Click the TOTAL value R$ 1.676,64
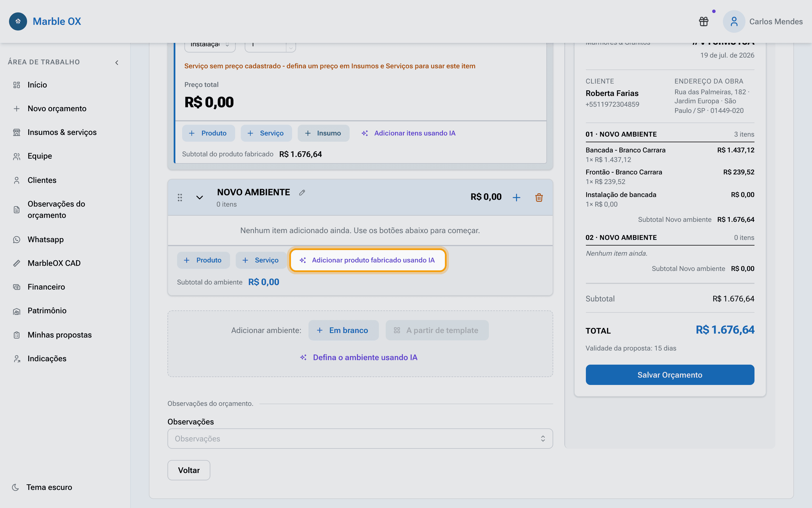The image size is (812, 508). click(725, 330)
